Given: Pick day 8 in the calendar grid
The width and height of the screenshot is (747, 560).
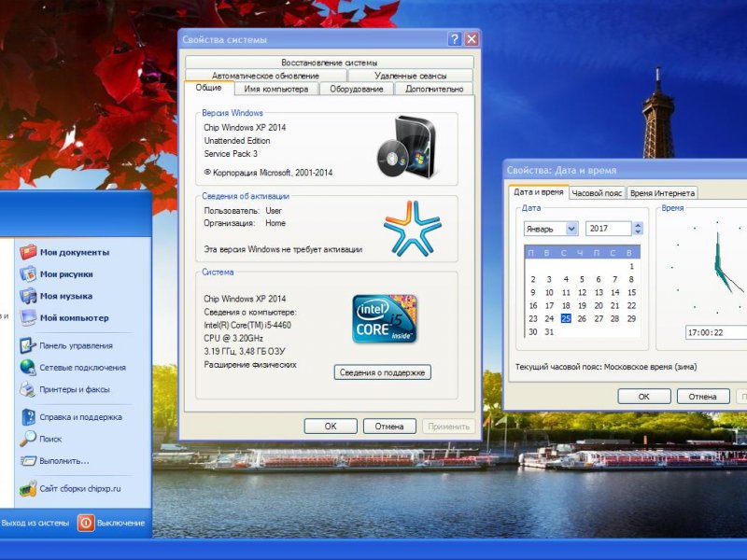Looking at the screenshot, I should click(x=631, y=279).
